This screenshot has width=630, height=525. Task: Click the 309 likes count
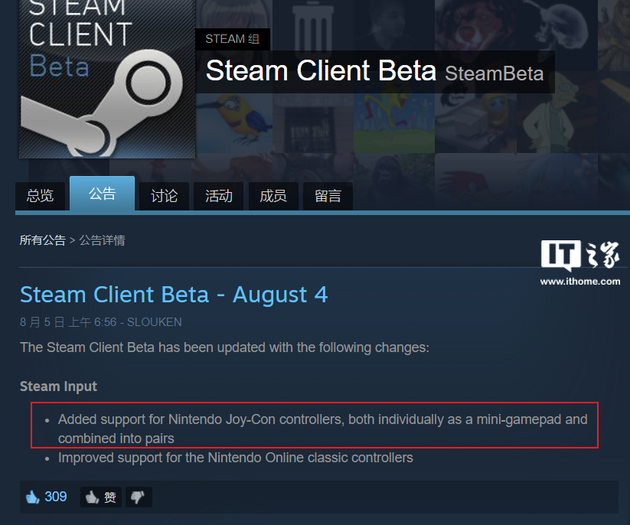point(56,497)
